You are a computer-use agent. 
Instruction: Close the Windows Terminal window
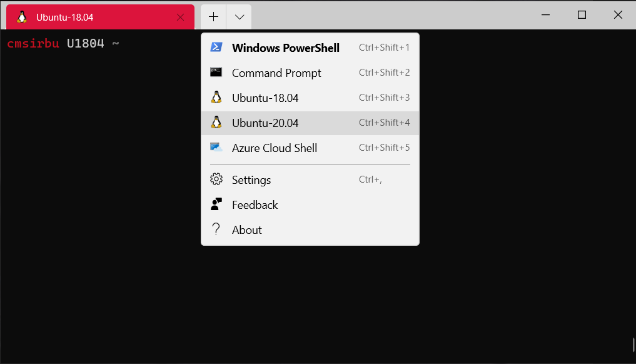pyautogui.click(x=618, y=15)
